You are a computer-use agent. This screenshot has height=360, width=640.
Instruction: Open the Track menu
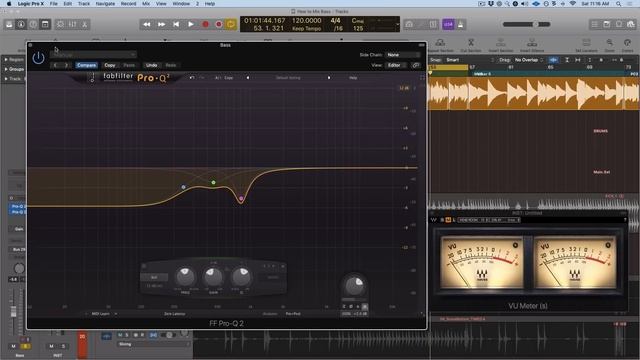tap(84, 4)
